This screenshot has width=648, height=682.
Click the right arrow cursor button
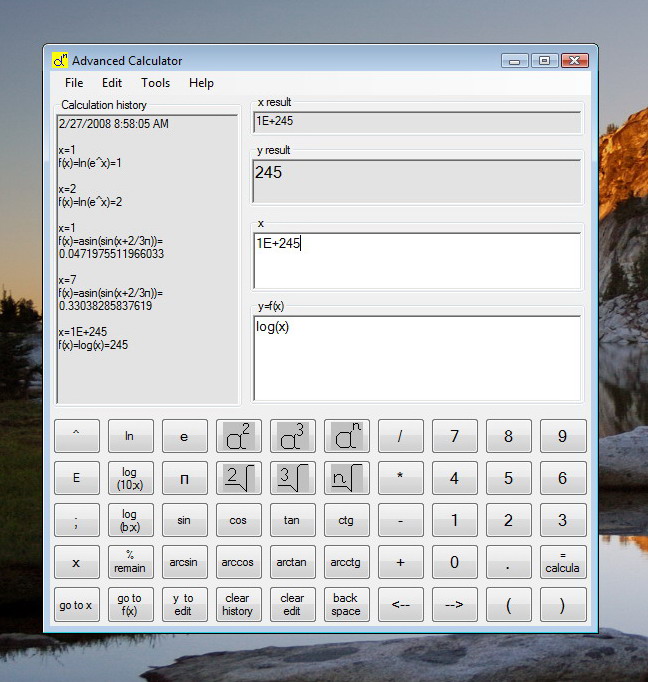(454, 604)
